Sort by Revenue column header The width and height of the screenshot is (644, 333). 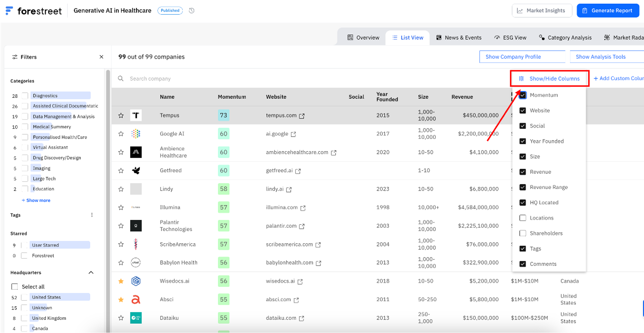point(462,97)
